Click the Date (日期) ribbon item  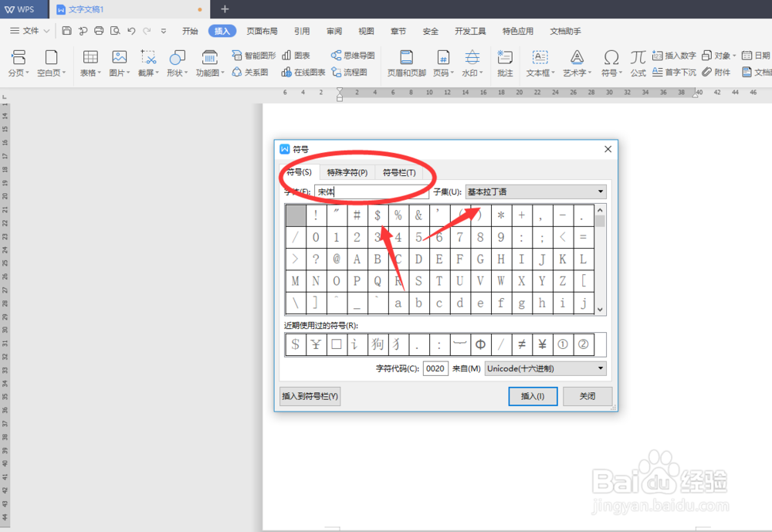[757, 56]
